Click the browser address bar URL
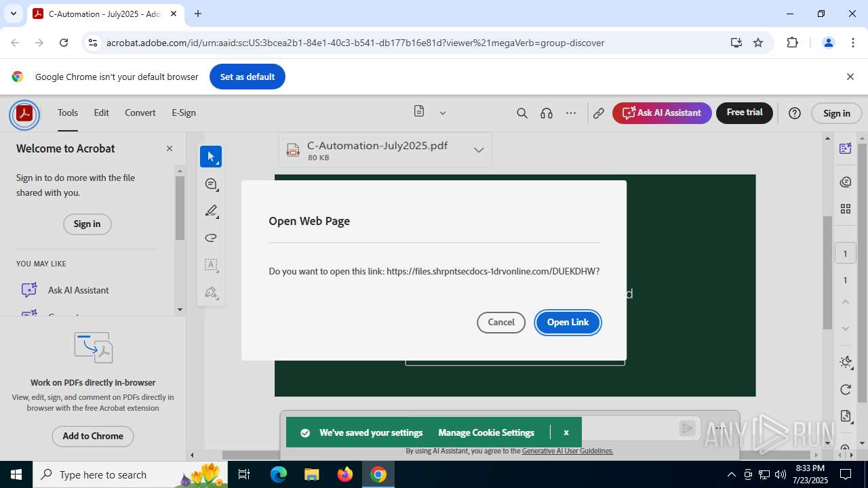The image size is (868, 488). (x=355, y=43)
